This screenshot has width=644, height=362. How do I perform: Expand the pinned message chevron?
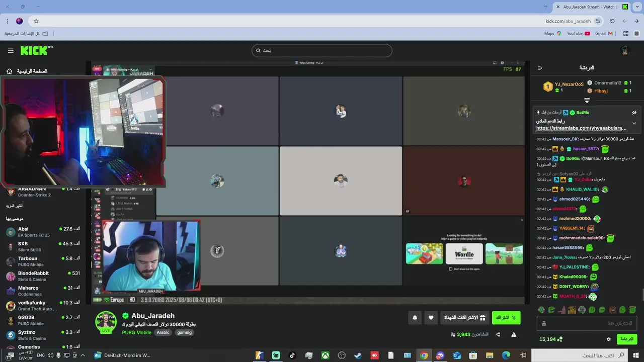click(x=634, y=123)
